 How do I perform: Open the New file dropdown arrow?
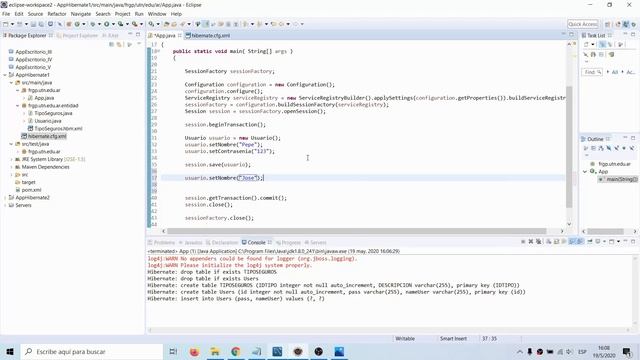pos(12,24)
